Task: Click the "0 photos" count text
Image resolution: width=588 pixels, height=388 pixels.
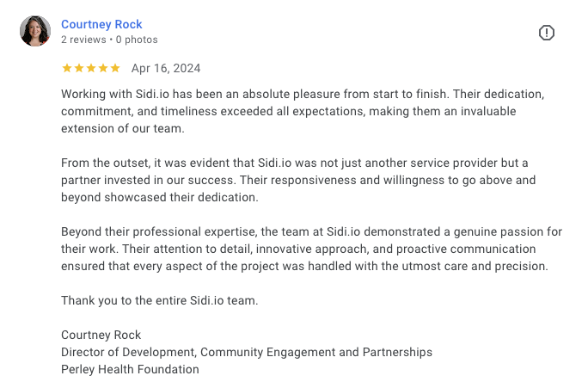Action: click(137, 40)
